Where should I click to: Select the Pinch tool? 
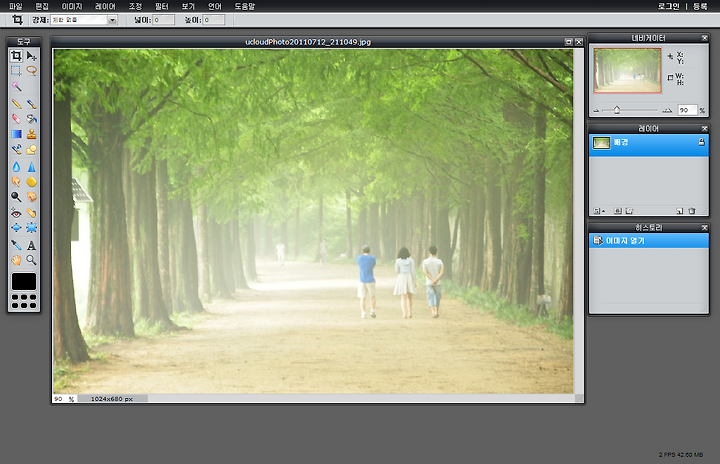pyautogui.click(x=31, y=227)
